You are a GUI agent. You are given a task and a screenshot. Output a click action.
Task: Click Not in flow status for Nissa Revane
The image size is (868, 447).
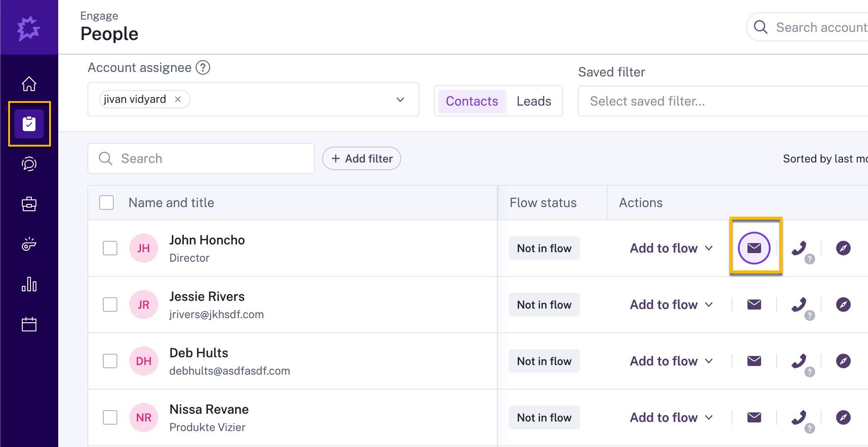point(544,417)
